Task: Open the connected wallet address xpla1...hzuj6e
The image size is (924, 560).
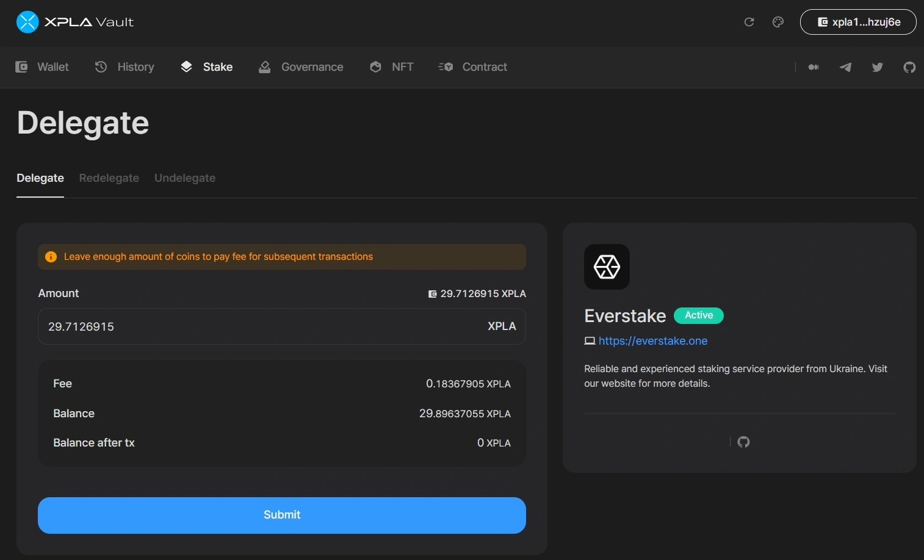Action: pyautogui.click(x=858, y=21)
